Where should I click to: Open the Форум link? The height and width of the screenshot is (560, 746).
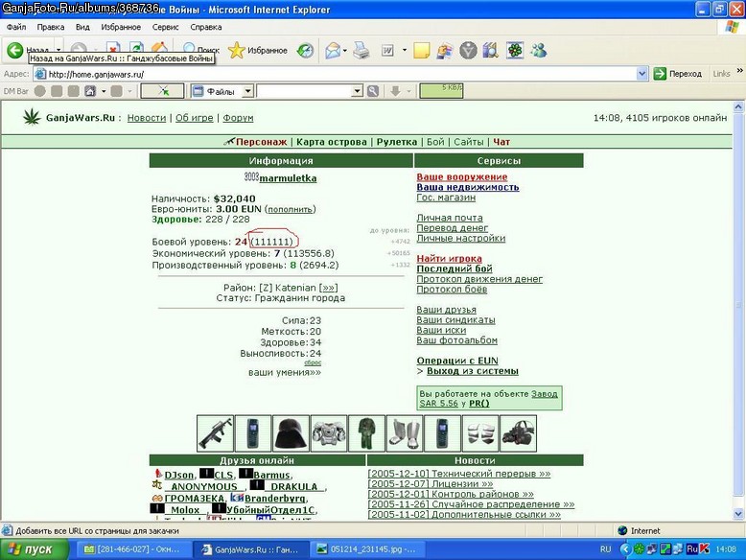[238, 118]
